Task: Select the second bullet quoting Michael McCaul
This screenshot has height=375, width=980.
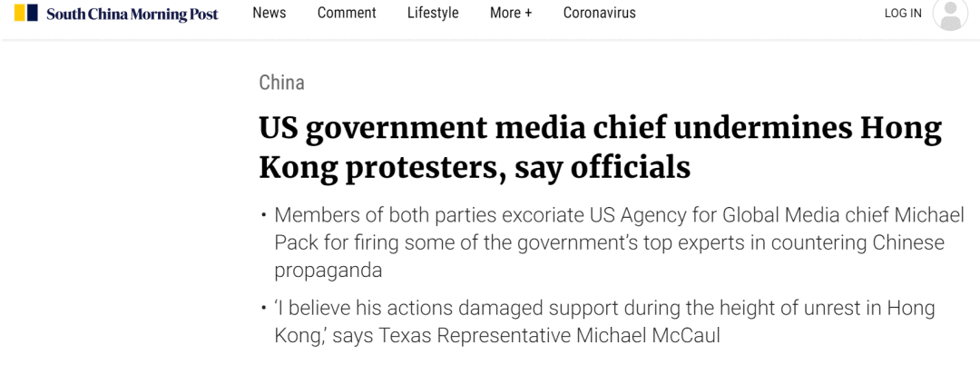Action: 603,321
